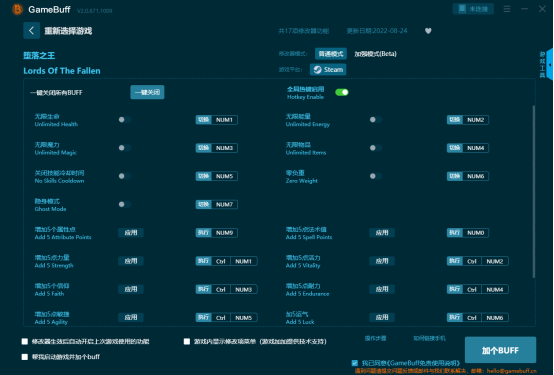The width and height of the screenshot is (554, 375).
Task: Apply Add 5 Attribute Points
Action: click(131, 233)
